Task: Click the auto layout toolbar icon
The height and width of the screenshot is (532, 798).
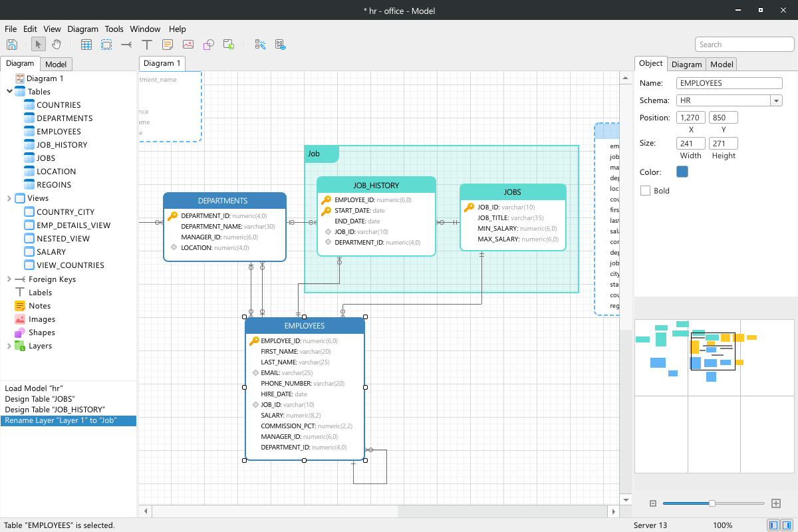Action: [x=260, y=45]
